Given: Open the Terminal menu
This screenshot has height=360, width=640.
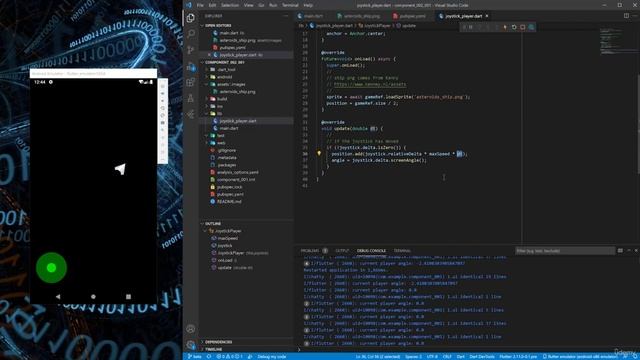Looking at the screenshot, I should tap(290, 5).
